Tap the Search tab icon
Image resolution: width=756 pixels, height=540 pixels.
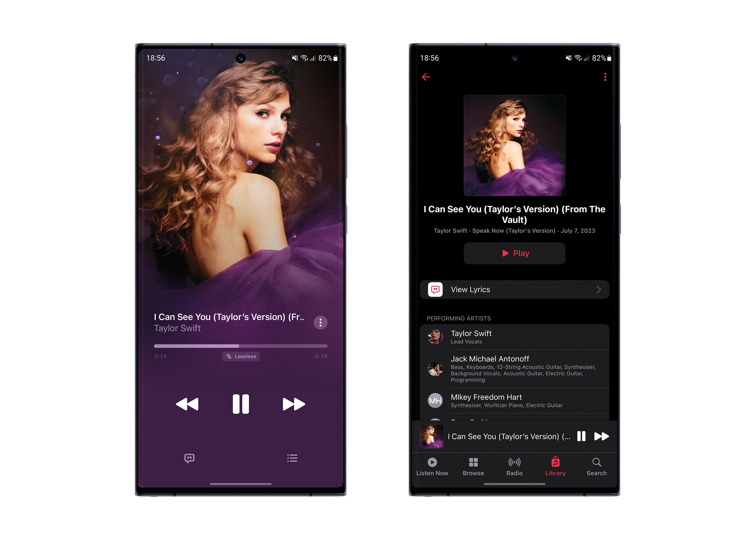click(595, 465)
